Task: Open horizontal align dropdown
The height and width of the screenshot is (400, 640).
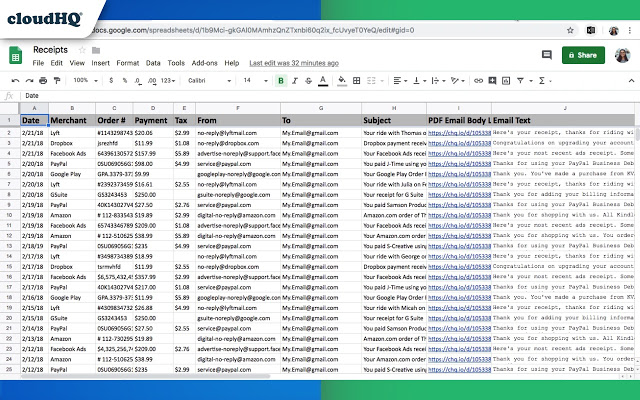Action: tap(400, 81)
